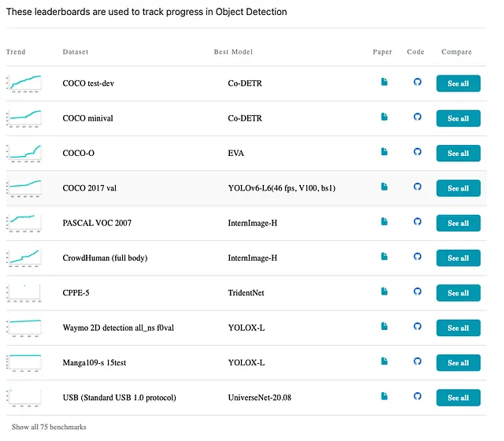Expand Show all 75 benchmarks
The image size is (504, 441).
49,427
